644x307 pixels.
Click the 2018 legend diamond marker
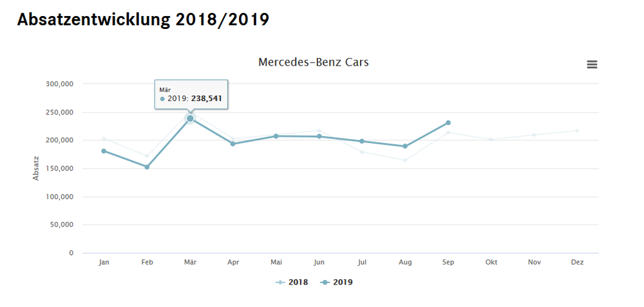pyautogui.click(x=279, y=283)
